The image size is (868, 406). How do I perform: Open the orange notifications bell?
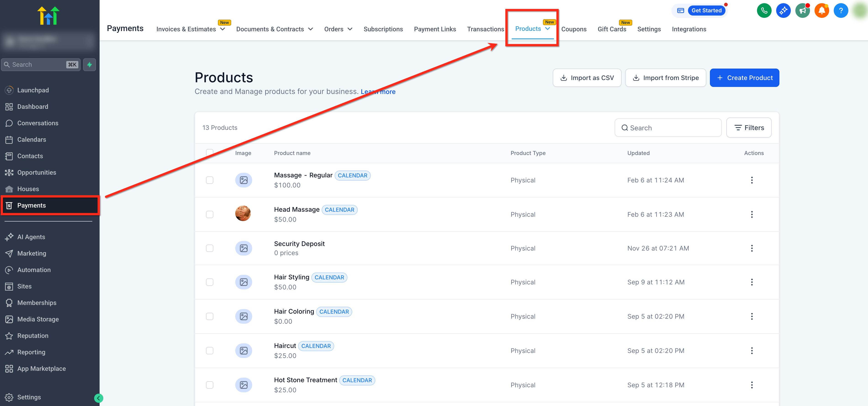(821, 11)
